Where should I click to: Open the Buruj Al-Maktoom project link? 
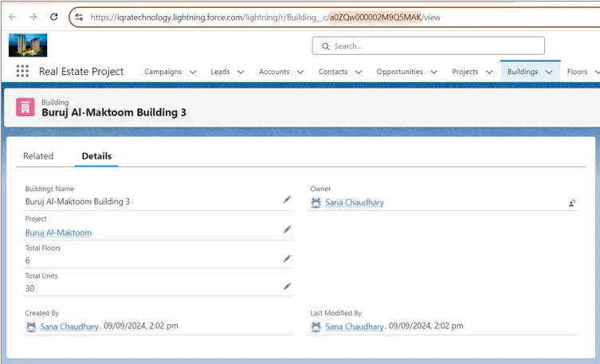coord(58,233)
